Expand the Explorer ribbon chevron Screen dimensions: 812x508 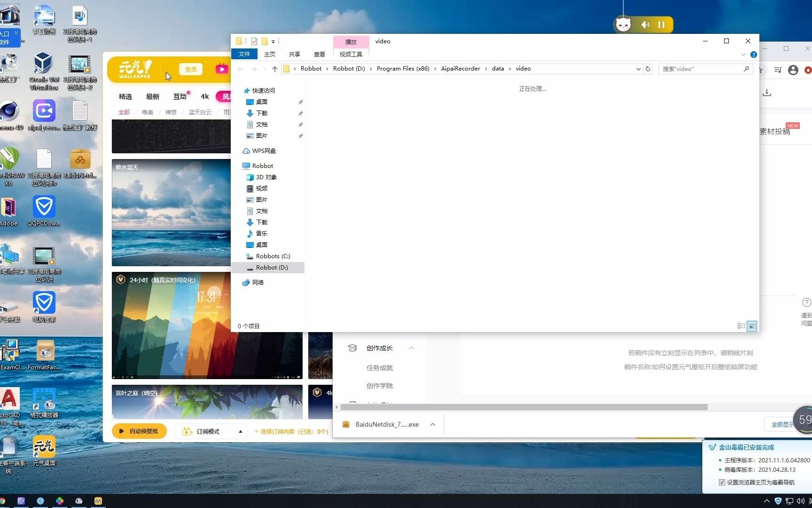(743, 55)
